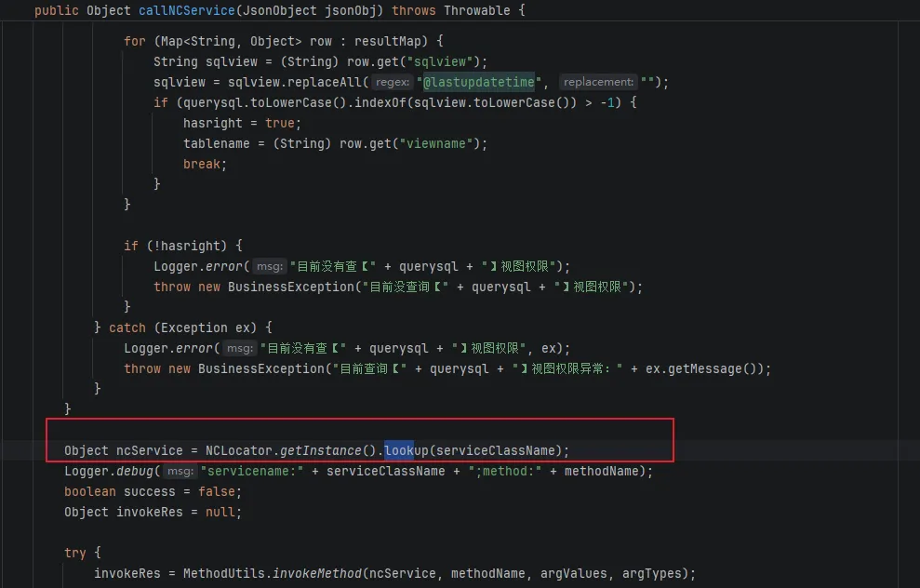
Task: Click the break keyword
Action: point(202,164)
